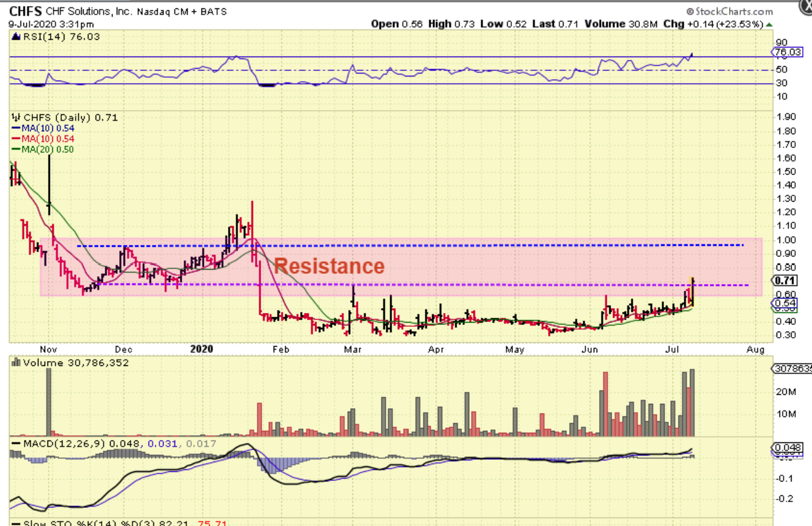Click the Apr label on the date axis

click(435, 348)
